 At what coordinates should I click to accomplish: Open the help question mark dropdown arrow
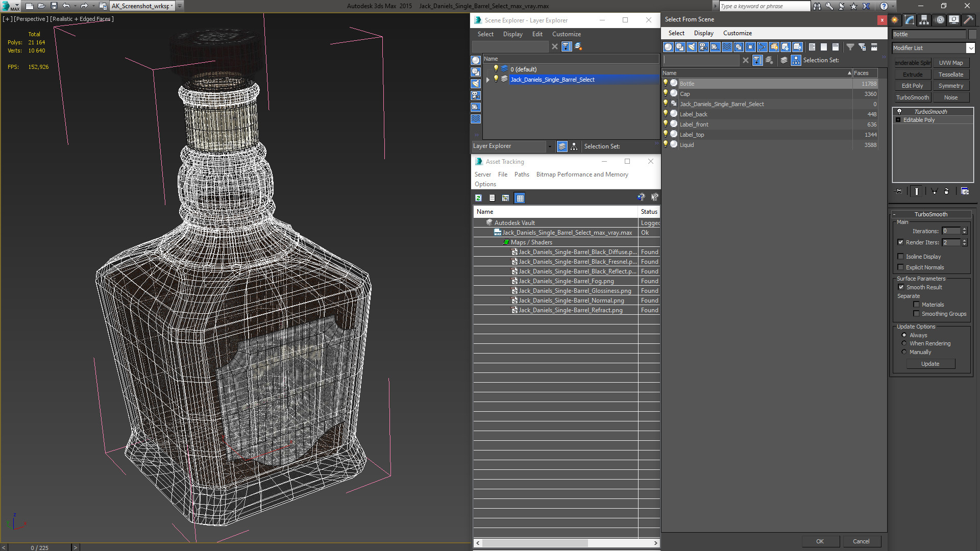pyautogui.click(x=893, y=6)
